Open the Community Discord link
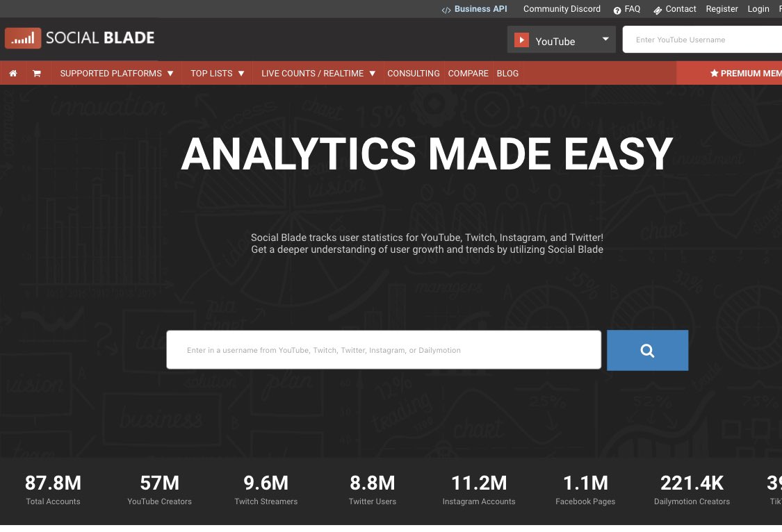The width and height of the screenshot is (782, 532). point(562,9)
